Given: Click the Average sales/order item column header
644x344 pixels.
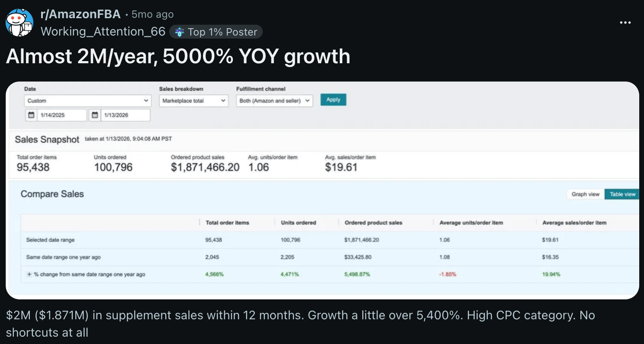Looking at the screenshot, I should tap(574, 223).
